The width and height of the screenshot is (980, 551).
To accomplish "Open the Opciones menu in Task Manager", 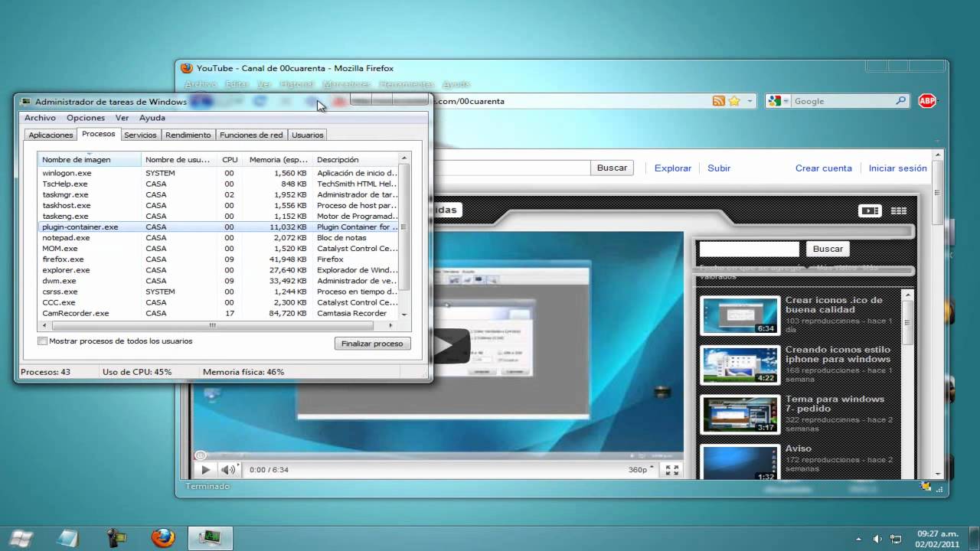I will click(x=86, y=118).
